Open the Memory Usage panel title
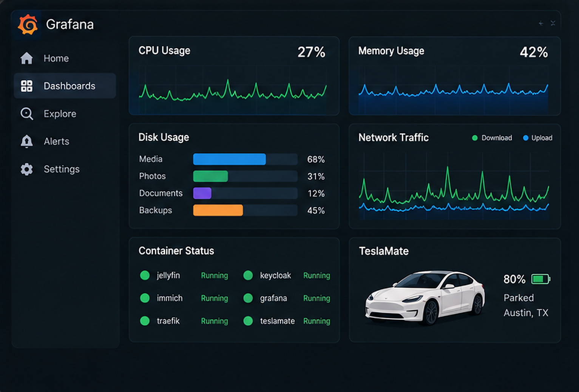 coord(391,51)
